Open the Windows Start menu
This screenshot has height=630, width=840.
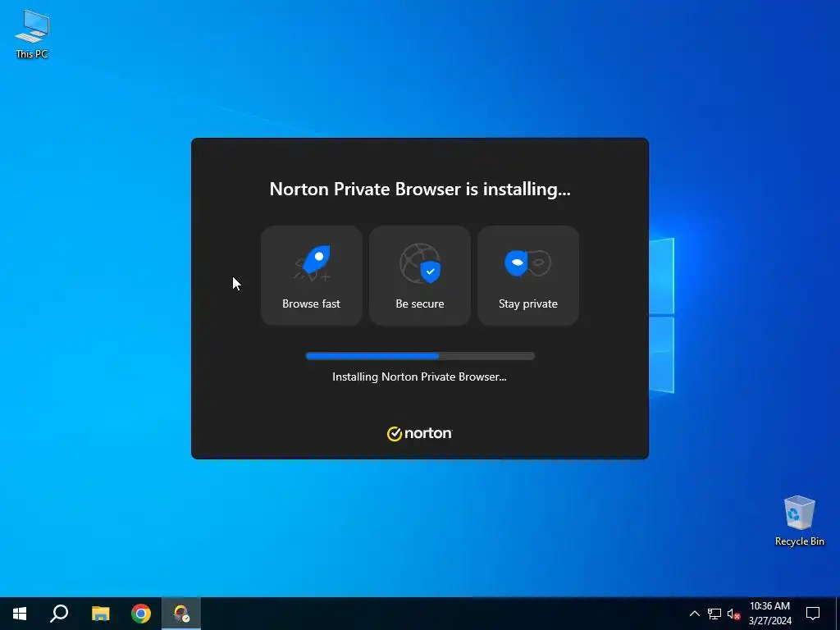(20, 614)
